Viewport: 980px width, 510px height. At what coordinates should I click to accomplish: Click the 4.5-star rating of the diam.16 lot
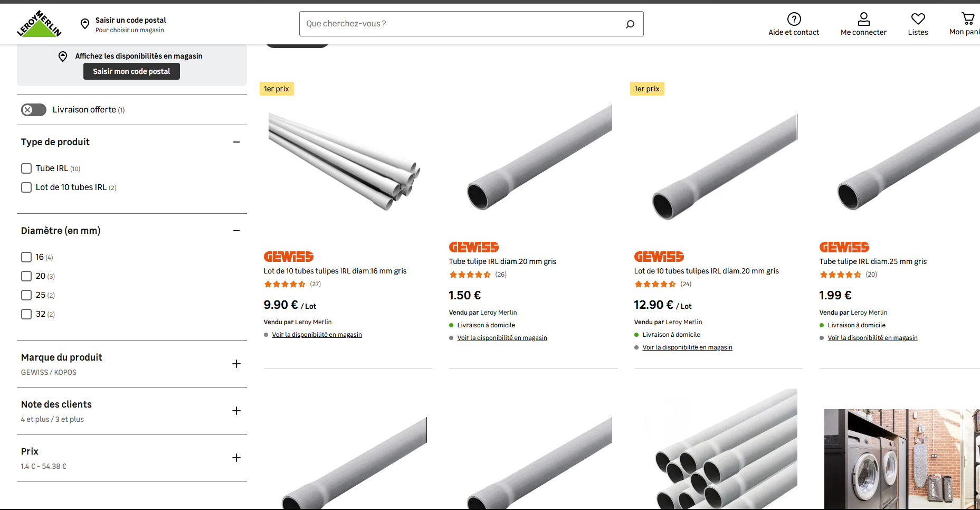click(x=284, y=284)
